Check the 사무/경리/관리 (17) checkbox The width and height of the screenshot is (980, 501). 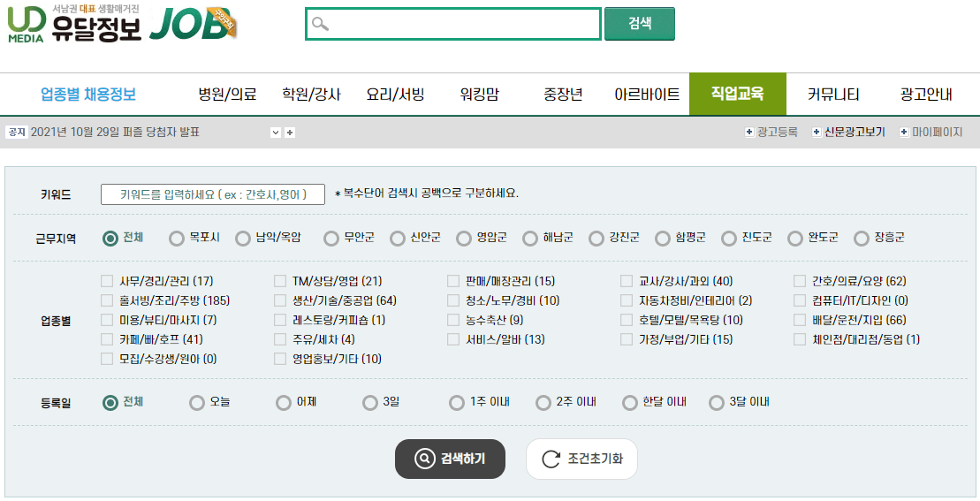tap(107, 281)
